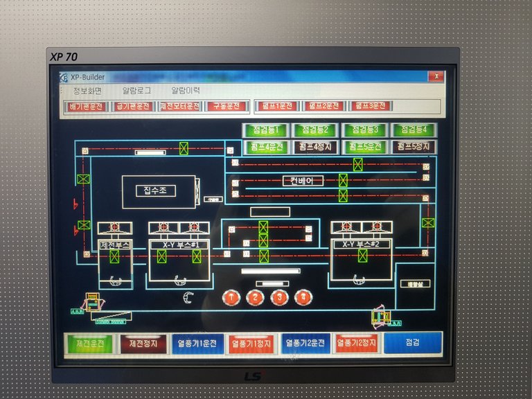This screenshot has height=399, width=532.
Task: Click right fan symbol above X-Y 부스#2
Action: (377, 227)
